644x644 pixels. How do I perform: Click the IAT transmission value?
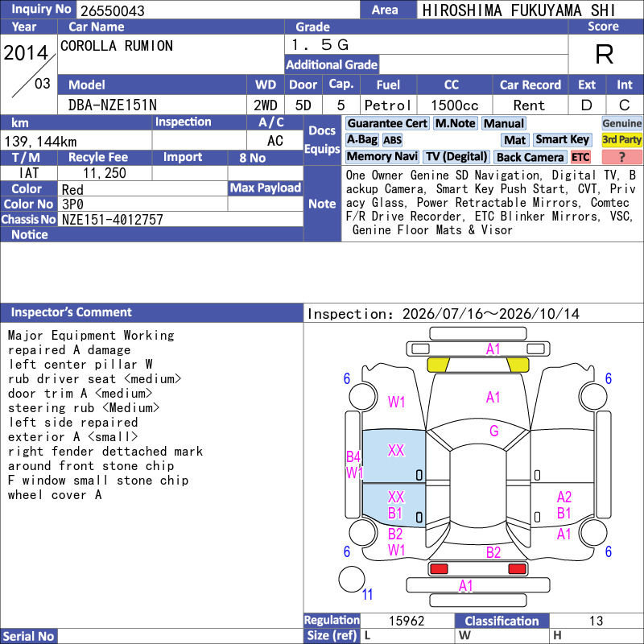pyautogui.click(x=29, y=173)
